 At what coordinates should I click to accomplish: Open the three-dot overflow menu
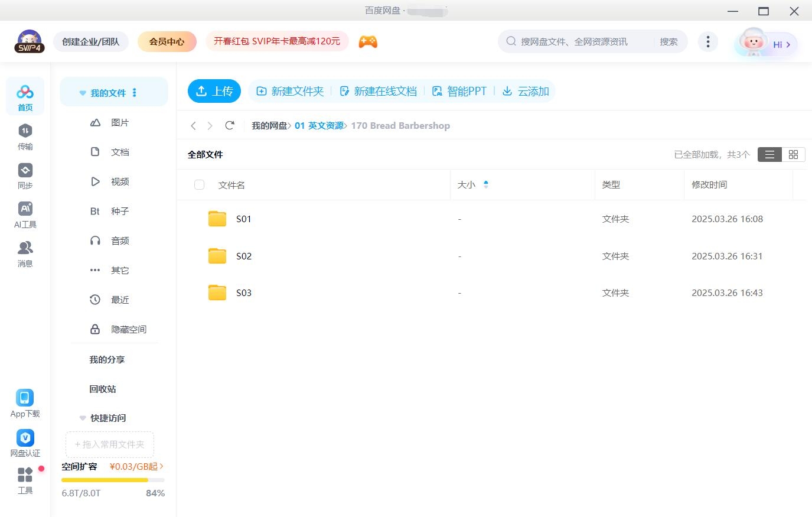pyautogui.click(x=707, y=41)
